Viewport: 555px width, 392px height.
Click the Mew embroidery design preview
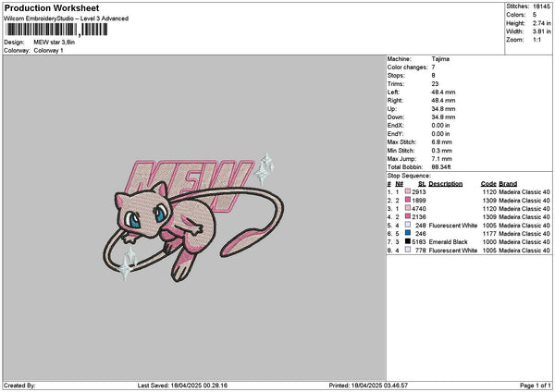click(193, 217)
